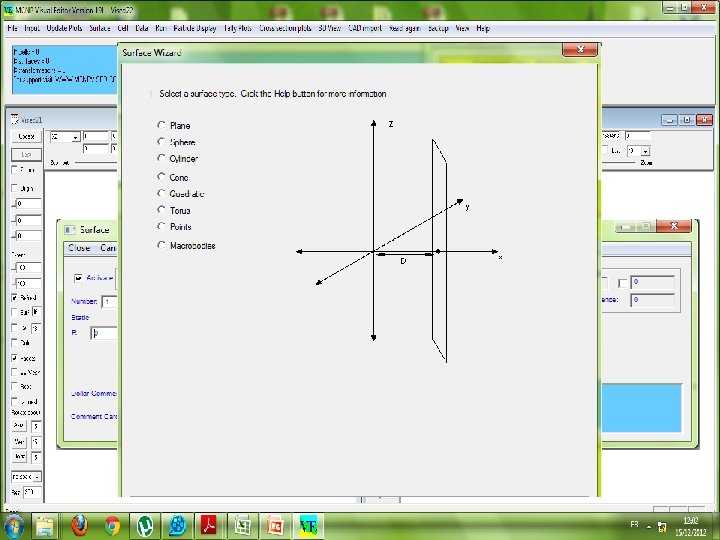Uncheck the Facets checkbox in the Vised21 panel
The width and height of the screenshot is (720, 540).
tap(15, 358)
